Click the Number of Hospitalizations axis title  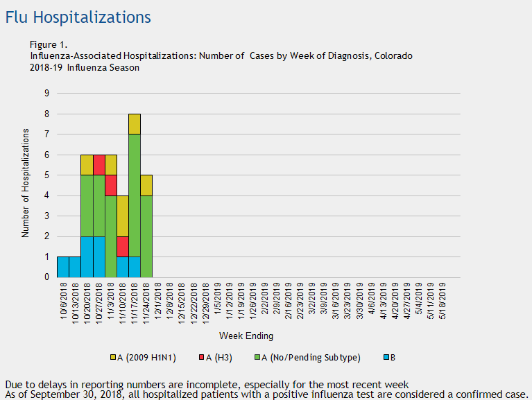point(26,183)
